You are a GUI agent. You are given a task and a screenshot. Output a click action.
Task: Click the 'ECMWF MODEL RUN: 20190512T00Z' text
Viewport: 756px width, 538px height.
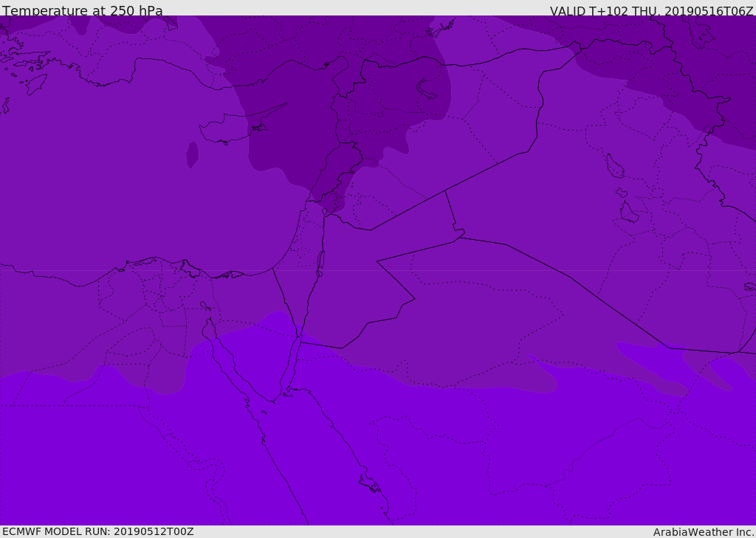(x=98, y=531)
